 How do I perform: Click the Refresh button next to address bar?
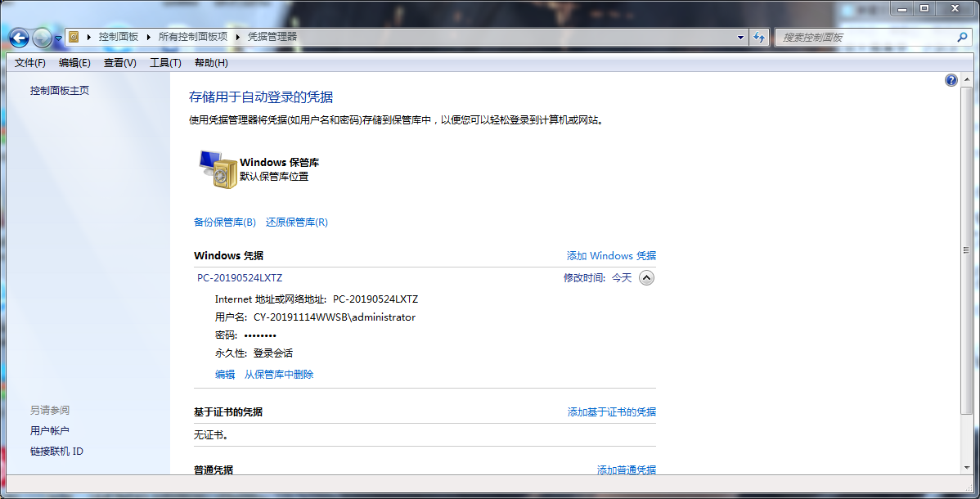tap(759, 38)
